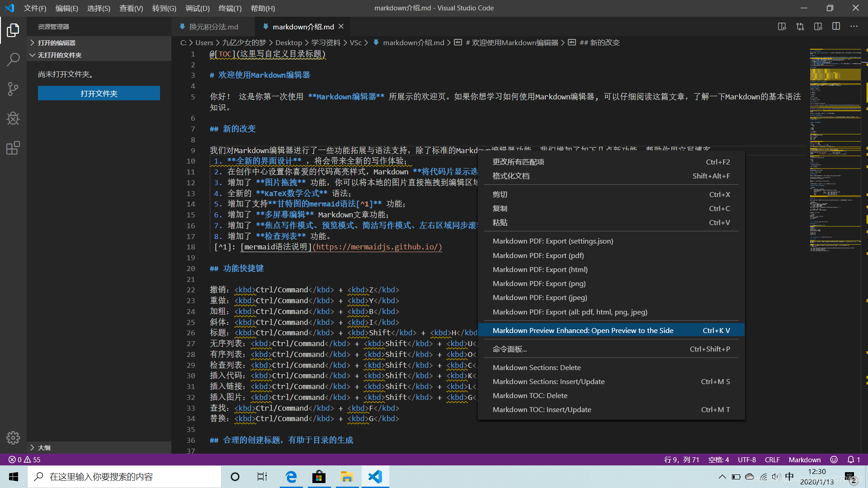Open the Search view in activity bar
This screenshot has width=868, height=488.
tap(13, 59)
